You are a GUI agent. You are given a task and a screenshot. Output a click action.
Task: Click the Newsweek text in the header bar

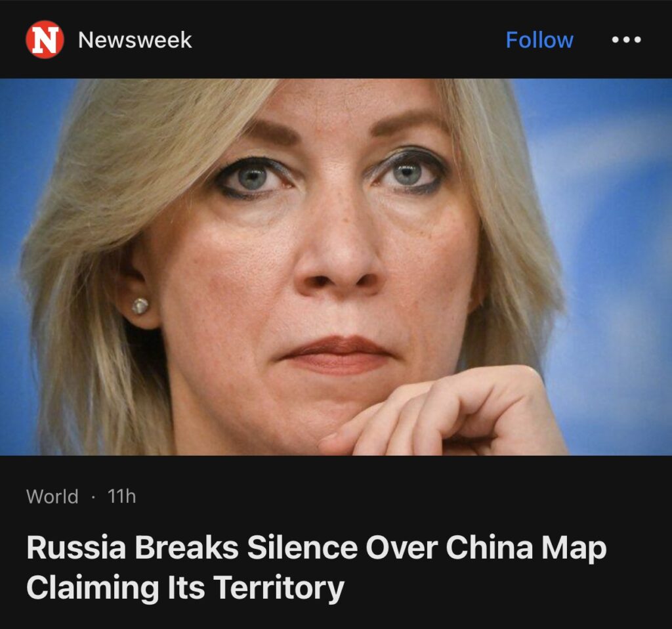(135, 40)
